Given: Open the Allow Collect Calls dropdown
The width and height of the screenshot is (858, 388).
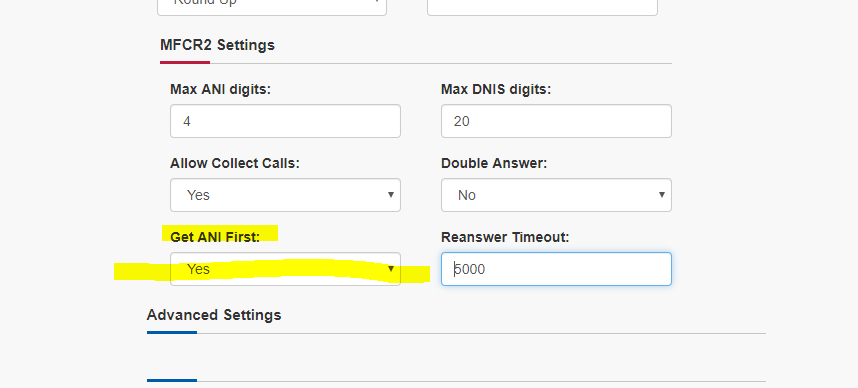Looking at the screenshot, I should (x=285, y=195).
